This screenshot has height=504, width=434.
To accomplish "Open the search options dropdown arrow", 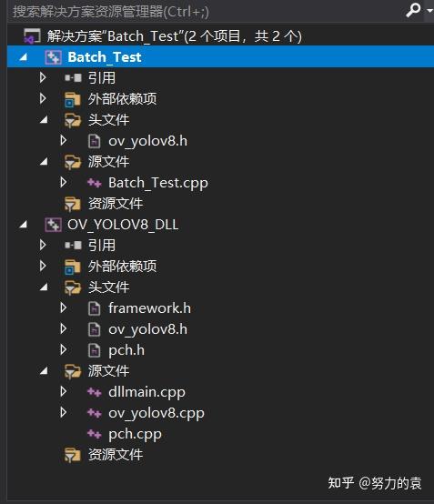I will pyautogui.click(x=429, y=11).
